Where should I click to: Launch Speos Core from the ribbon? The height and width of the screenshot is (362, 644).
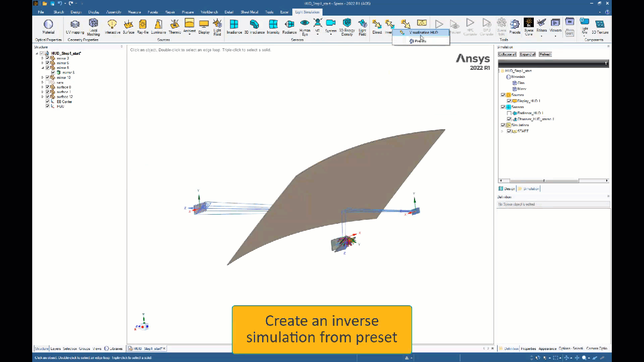coord(529,27)
